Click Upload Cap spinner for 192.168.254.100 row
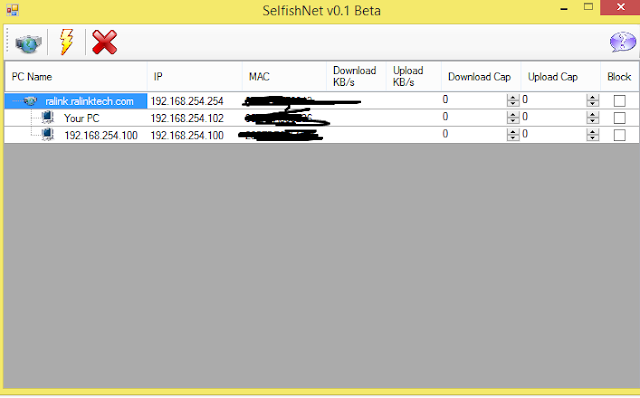 click(x=592, y=135)
